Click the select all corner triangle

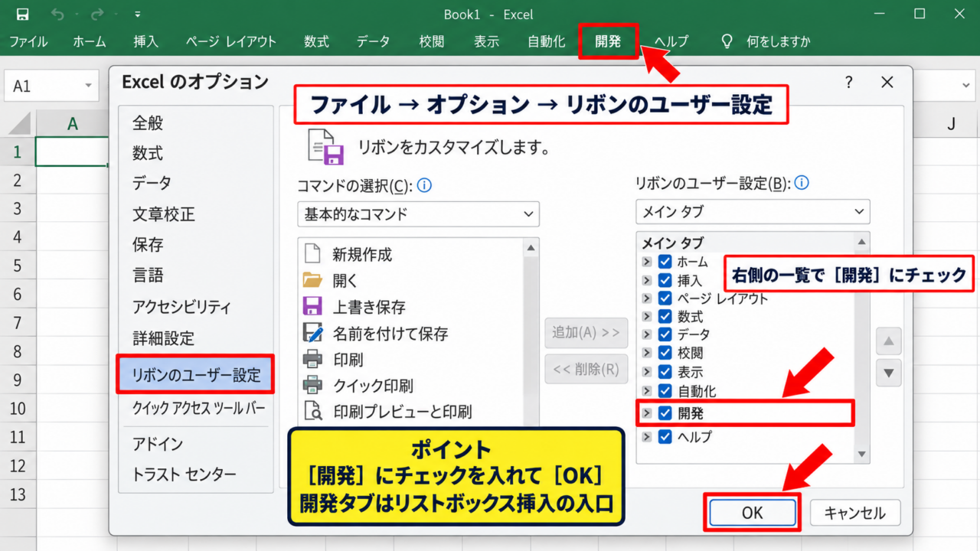click(18, 123)
